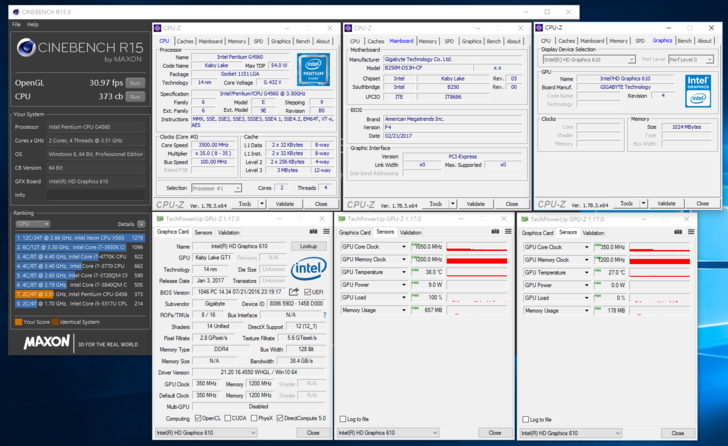Run the OpenGL benchmark in Cinebench
Image resolution: width=728 pixels, height=446 pixels.
tap(135, 83)
